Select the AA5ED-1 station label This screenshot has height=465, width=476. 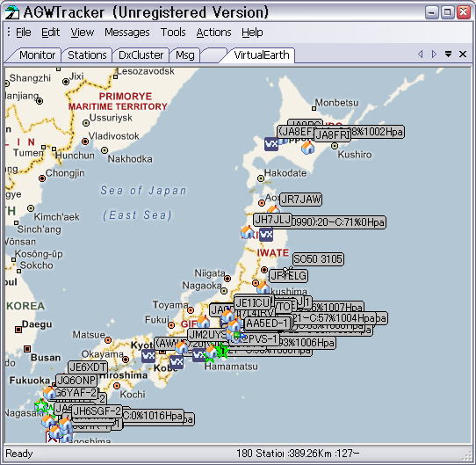pos(267,323)
